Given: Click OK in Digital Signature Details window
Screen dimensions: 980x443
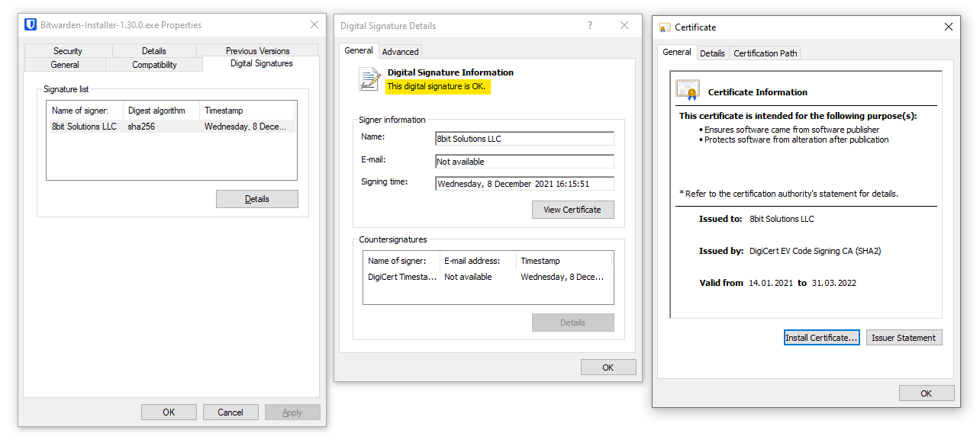Looking at the screenshot, I should click(608, 368).
